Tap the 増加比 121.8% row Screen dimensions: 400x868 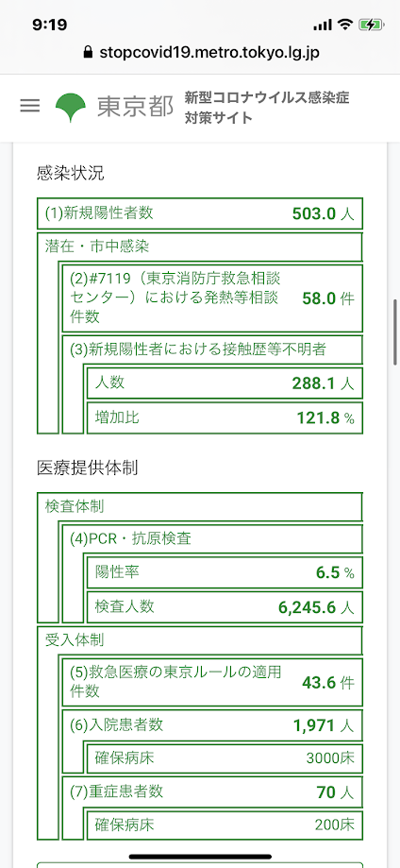click(x=225, y=418)
